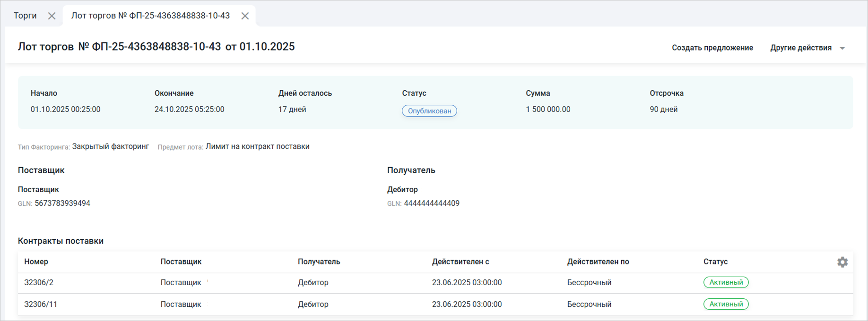Click the Получатель column header
868x321 pixels.
tap(319, 262)
